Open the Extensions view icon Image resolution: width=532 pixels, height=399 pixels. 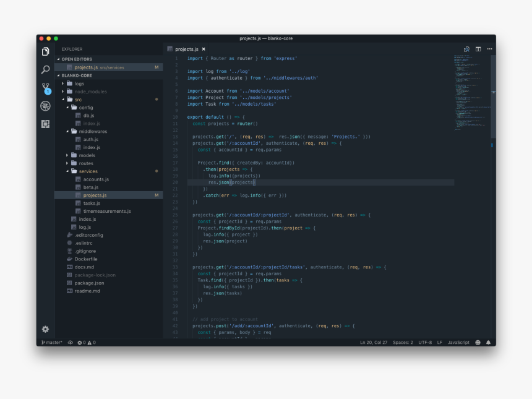pos(45,124)
